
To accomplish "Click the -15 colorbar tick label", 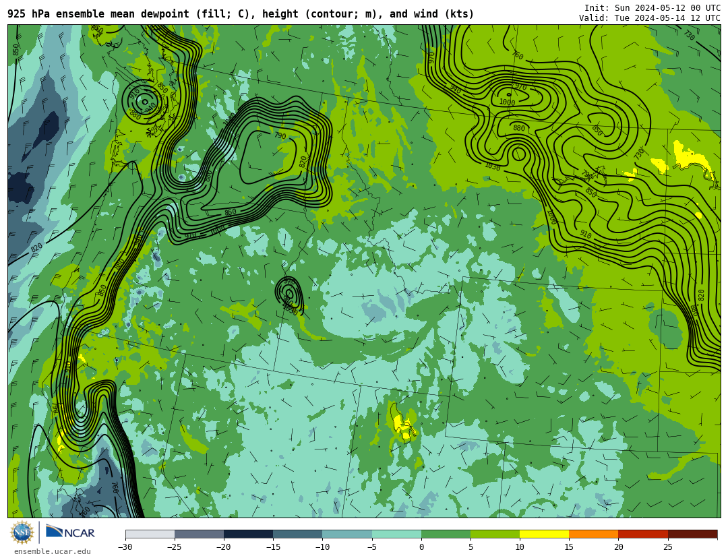I will [272, 547].
